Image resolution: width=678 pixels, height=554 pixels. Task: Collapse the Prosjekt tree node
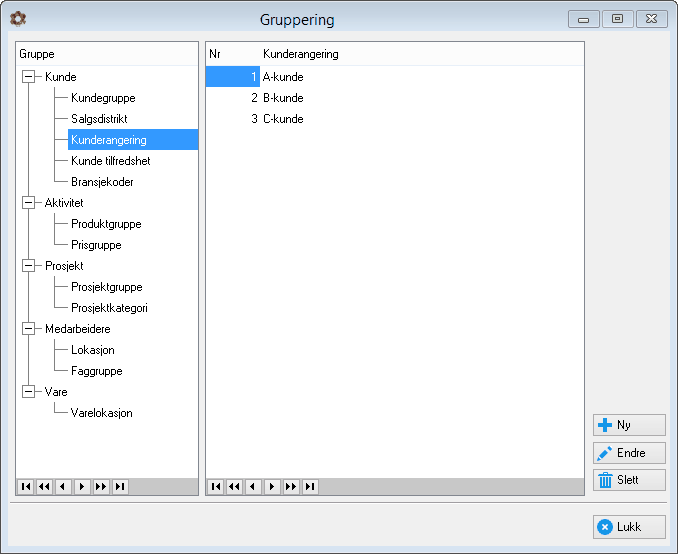29,266
